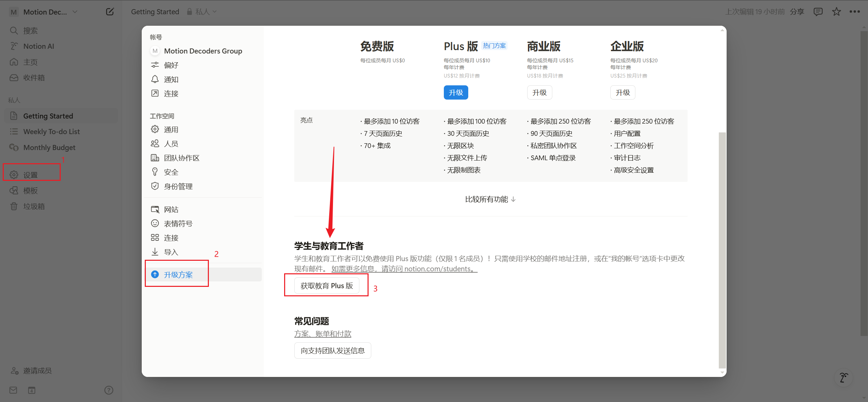Open private (私人) sharing dropdown

202,12
